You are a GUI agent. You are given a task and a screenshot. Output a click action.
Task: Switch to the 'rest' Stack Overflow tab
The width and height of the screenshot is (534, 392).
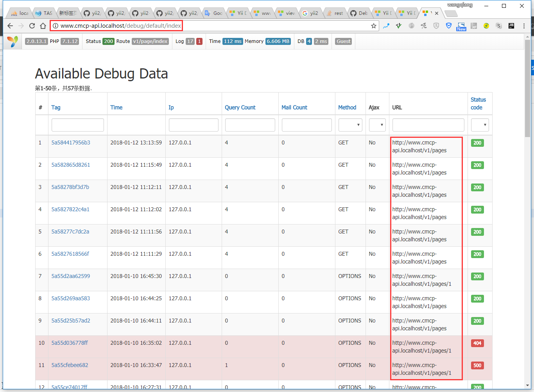coord(335,13)
